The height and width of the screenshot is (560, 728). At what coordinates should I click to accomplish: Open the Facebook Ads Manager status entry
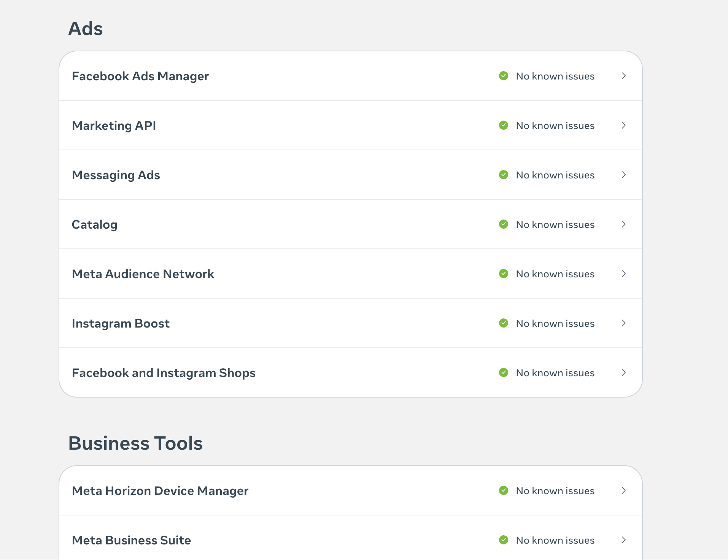tap(351, 76)
